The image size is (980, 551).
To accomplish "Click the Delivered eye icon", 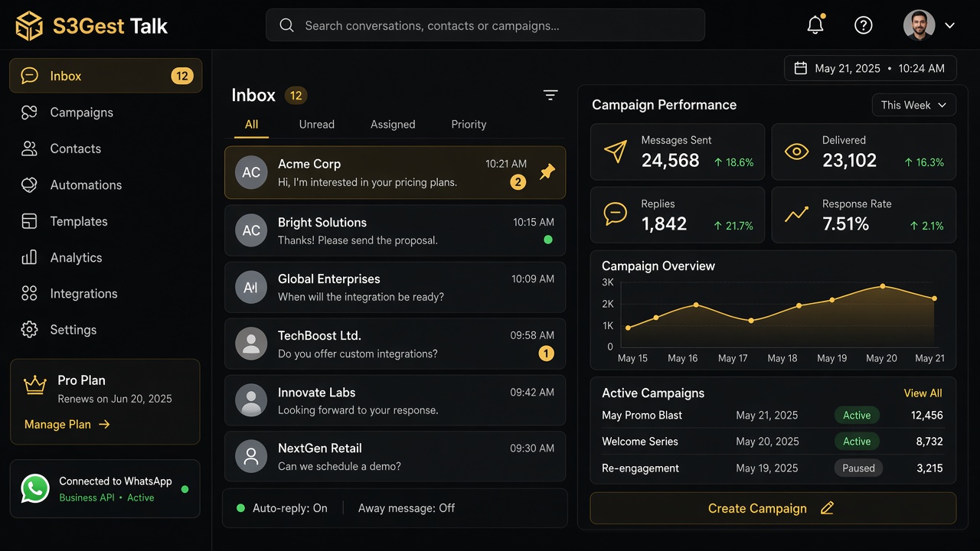I will 797,151.
